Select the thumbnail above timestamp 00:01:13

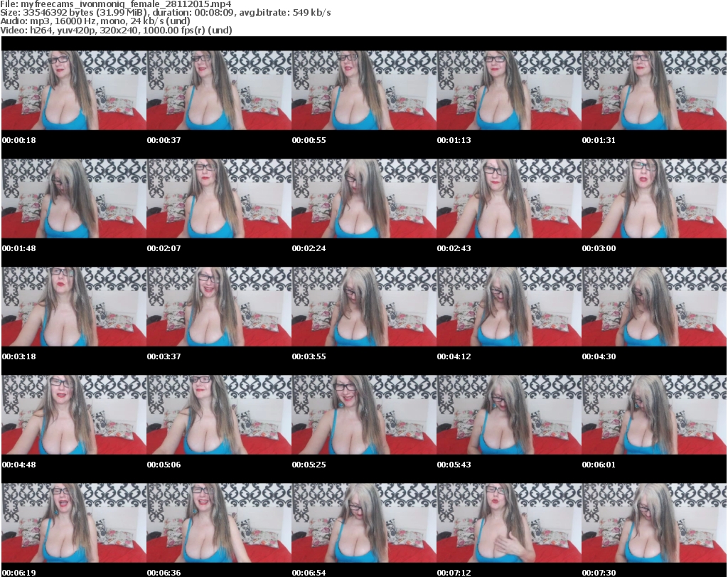click(x=509, y=90)
